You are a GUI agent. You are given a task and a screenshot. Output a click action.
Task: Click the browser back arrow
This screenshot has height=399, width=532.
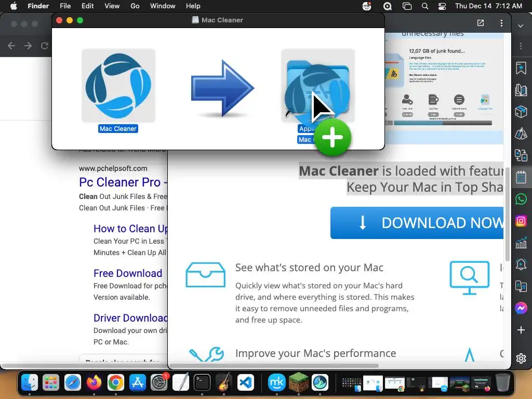11,46
